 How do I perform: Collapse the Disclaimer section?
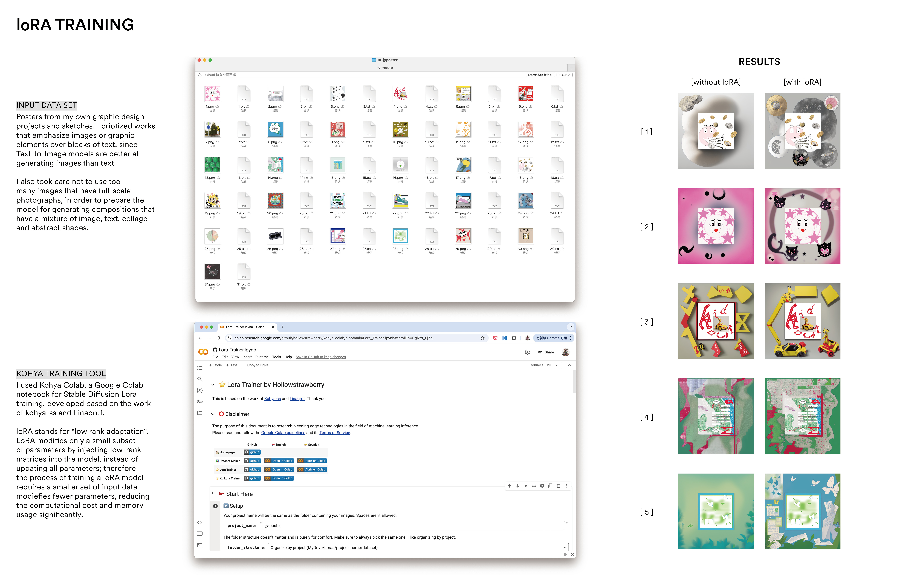[213, 414]
